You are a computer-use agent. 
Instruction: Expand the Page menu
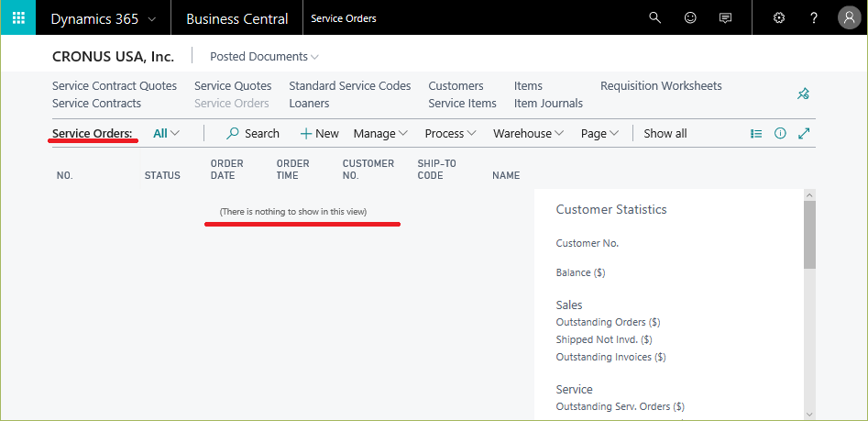tap(599, 134)
